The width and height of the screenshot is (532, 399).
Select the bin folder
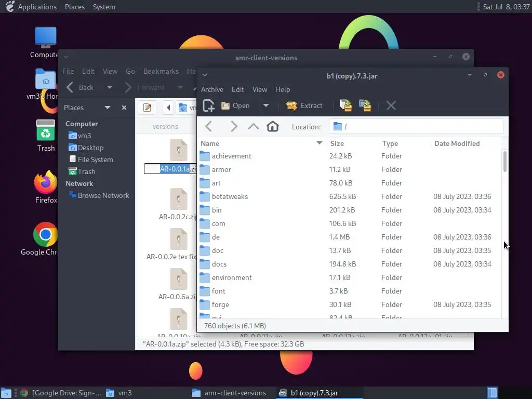point(350,210)
